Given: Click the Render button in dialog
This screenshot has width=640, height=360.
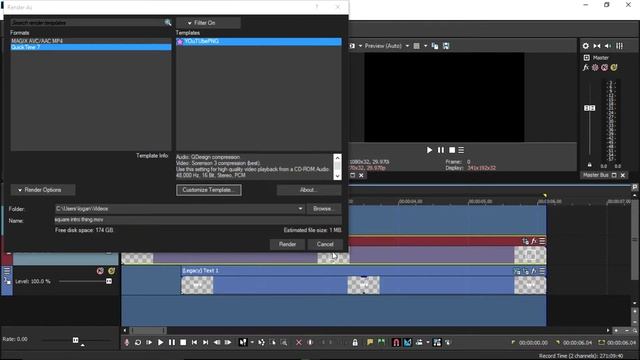Looking at the screenshot, I should point(287,244).
